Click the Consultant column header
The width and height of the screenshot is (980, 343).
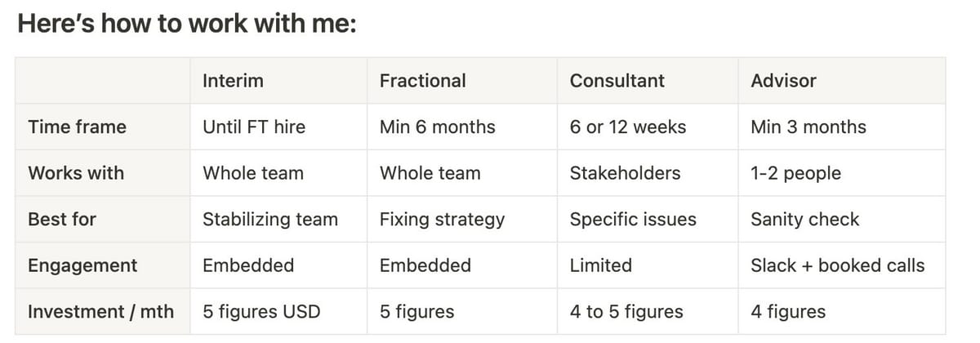click(x=617, y=81)
